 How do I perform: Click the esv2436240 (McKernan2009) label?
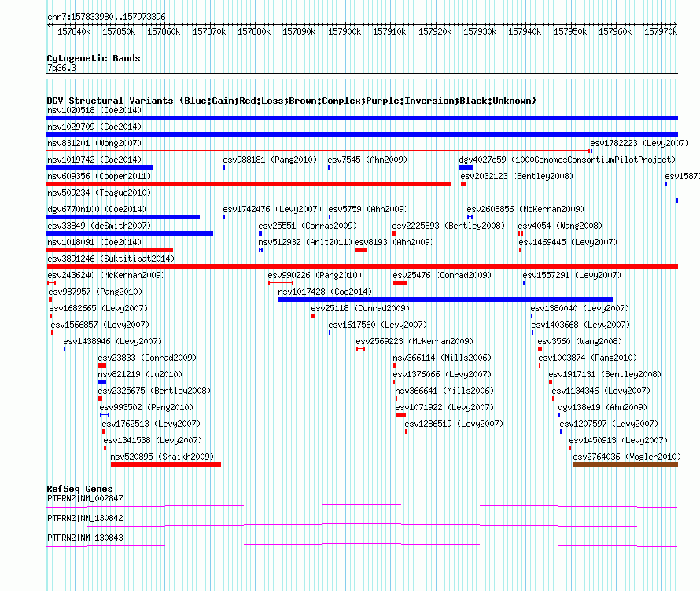pyautogui.click(x=106, y=275)
